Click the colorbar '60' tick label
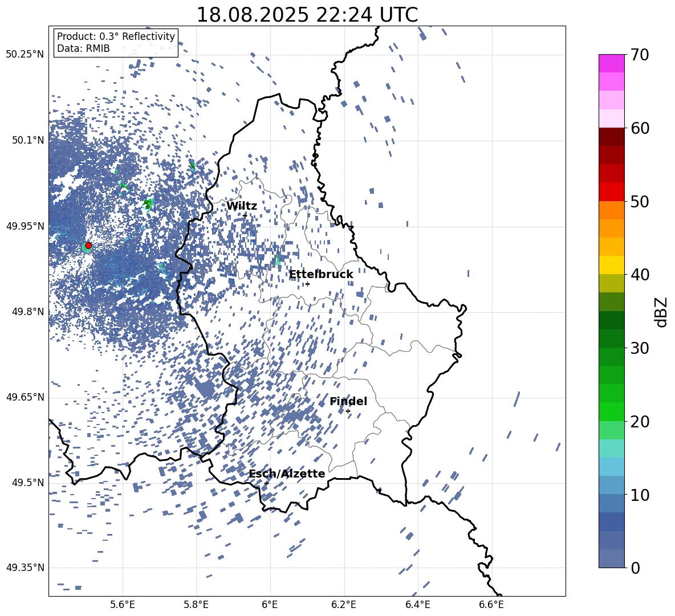This screenshot has width=675, height=616. [x=640, y=128]
